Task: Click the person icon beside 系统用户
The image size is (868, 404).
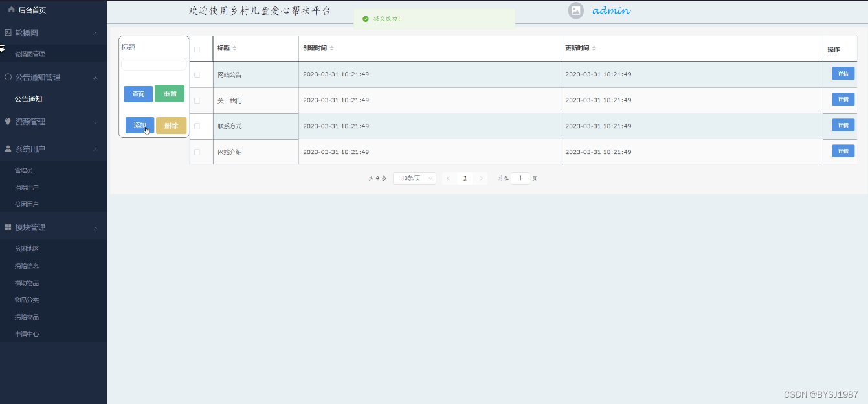Action: (x=8, y=148)
